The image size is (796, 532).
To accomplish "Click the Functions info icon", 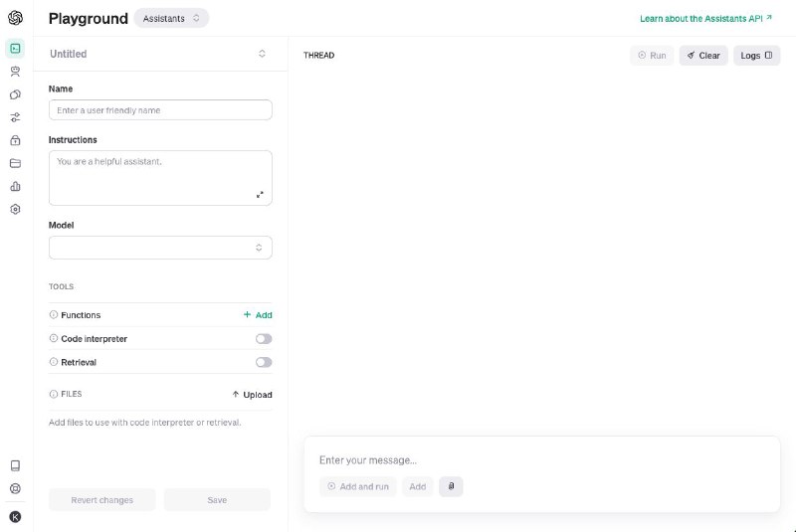I will [x=54, y=314].
